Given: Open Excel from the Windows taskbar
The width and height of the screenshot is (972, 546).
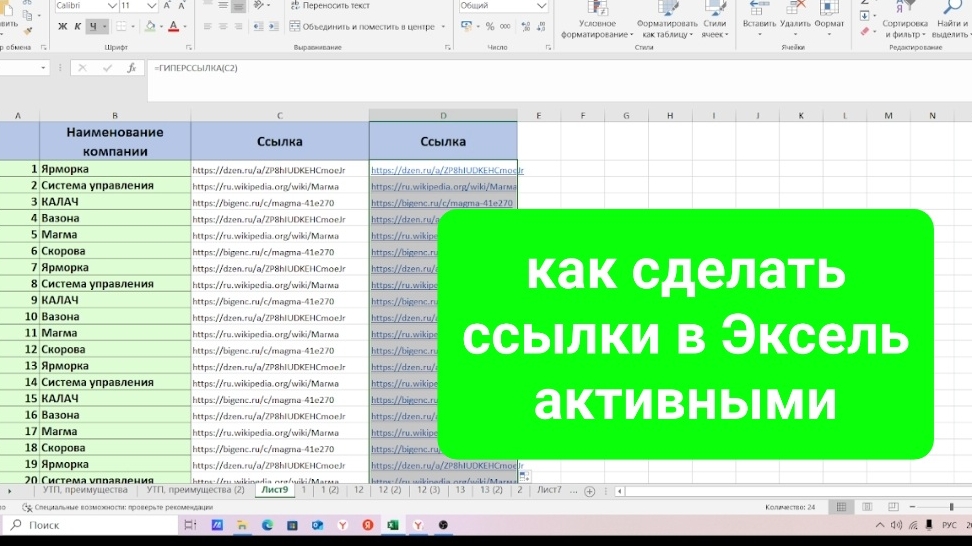Looking at the screenshot, I should tap(393, 525).
